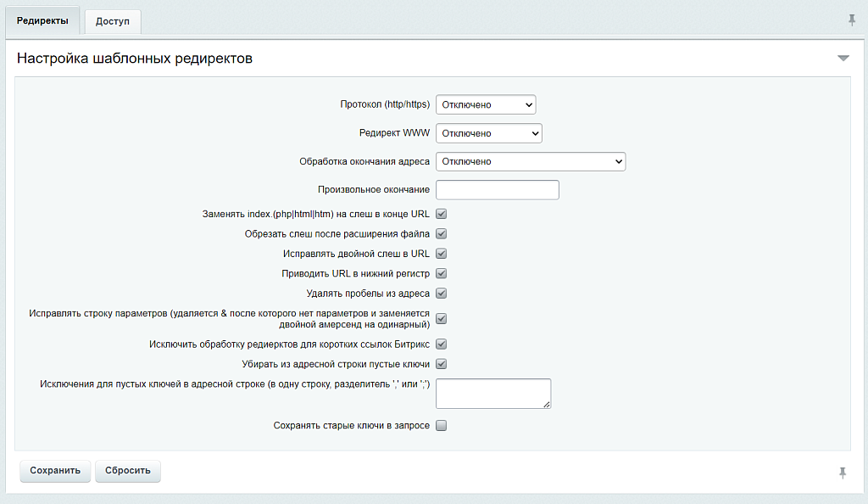
Task: Enable keeping old keys in the query
Action: (440, 425)
